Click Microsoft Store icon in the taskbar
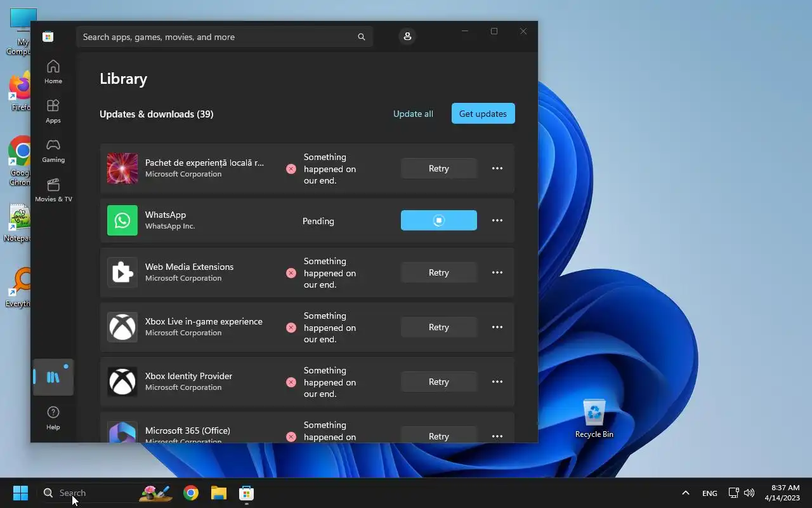Viewport: 812px width, 508px height. (x=246, y=493)
